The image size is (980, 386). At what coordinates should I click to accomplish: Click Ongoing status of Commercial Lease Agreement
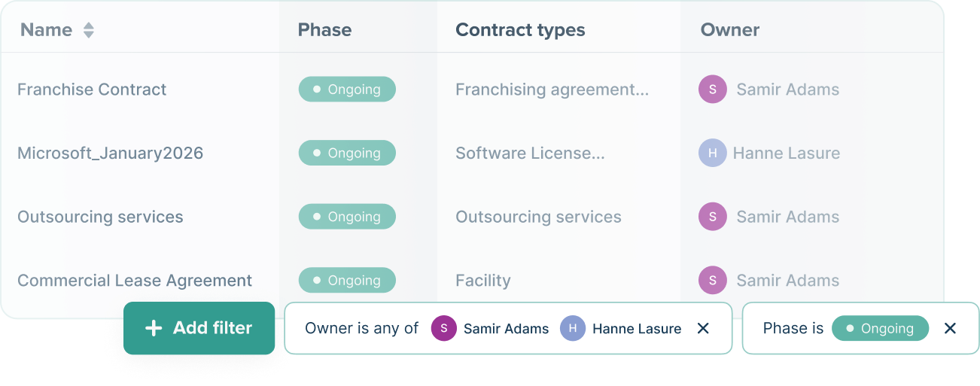(x=347, y=281)
